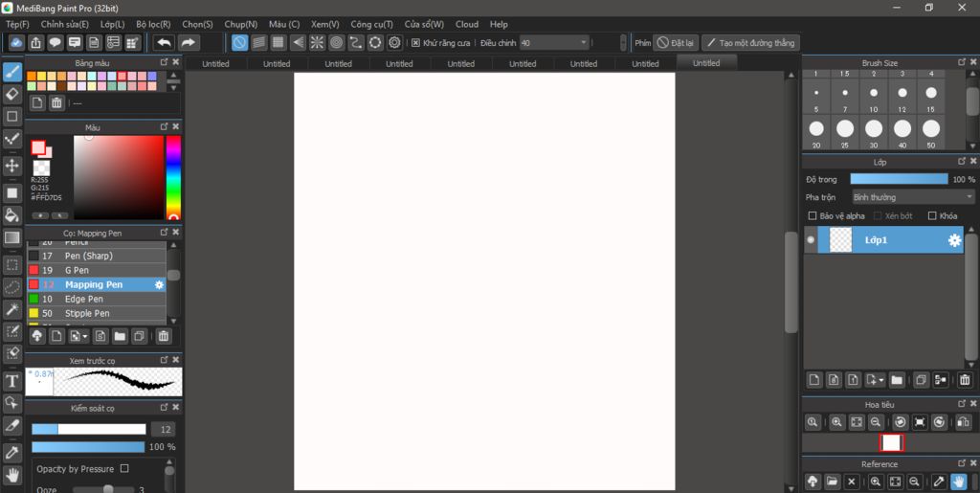Select the Pen (Sharp) brush
This screenshot has height=493, width=980.
pyautogui.click(x=97, y=257)
